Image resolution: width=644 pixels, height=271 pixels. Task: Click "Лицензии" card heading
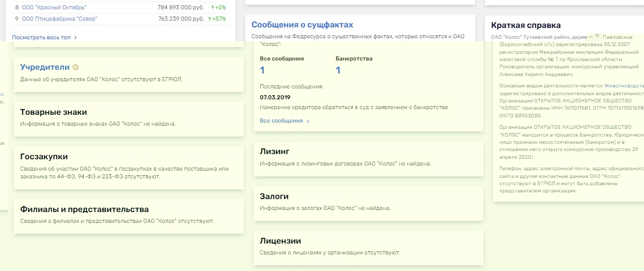(280, 241)
